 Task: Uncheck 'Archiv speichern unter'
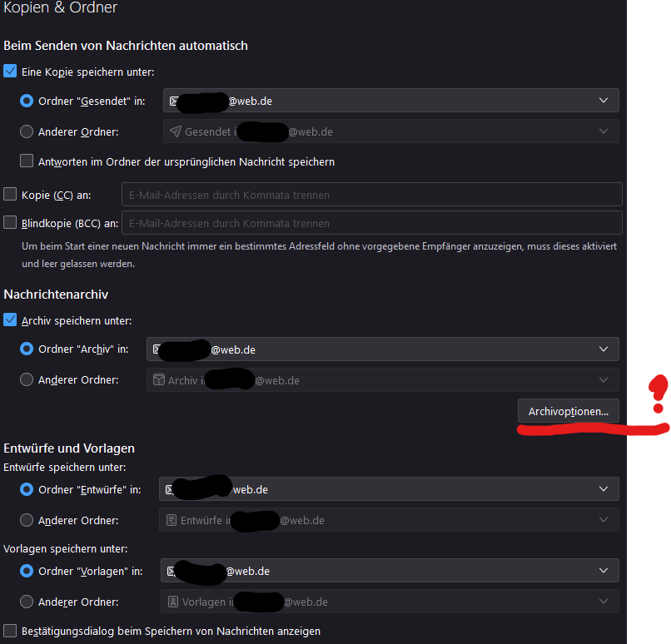click(10, 320)
